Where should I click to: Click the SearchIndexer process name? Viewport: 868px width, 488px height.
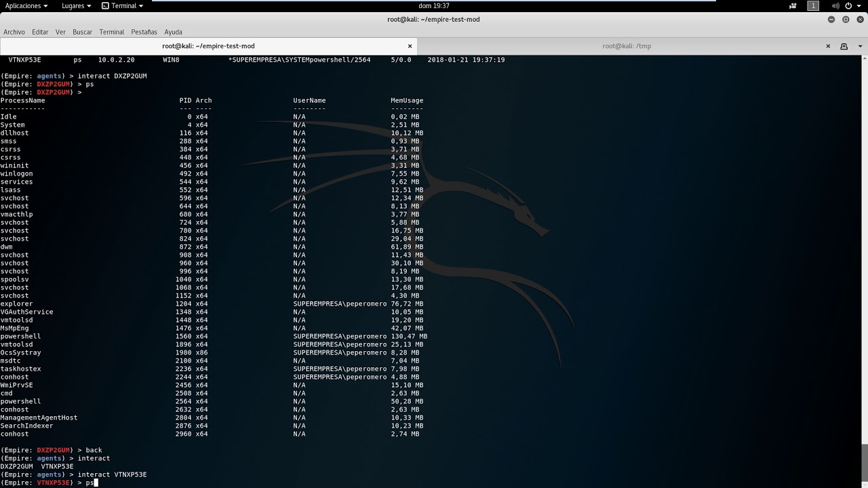point(26,426)
